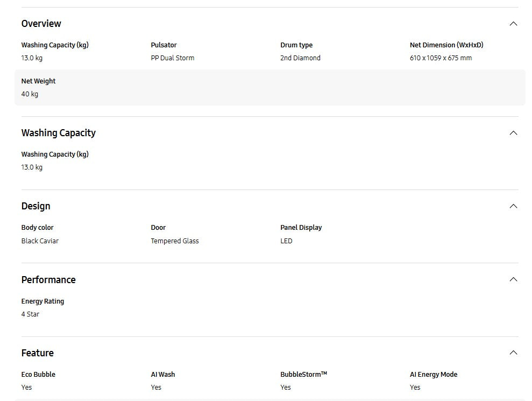Click the Body color label

pyautogui.click(x=38, y=228)
